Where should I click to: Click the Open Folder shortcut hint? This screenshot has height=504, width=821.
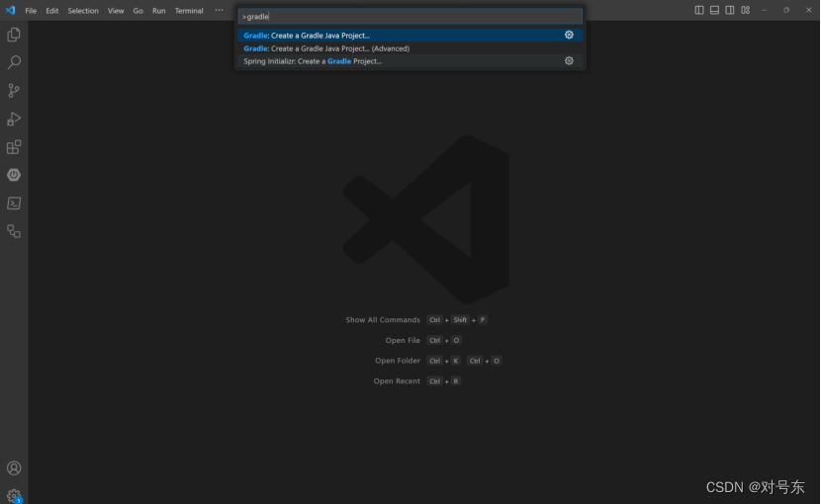point(438,361)
